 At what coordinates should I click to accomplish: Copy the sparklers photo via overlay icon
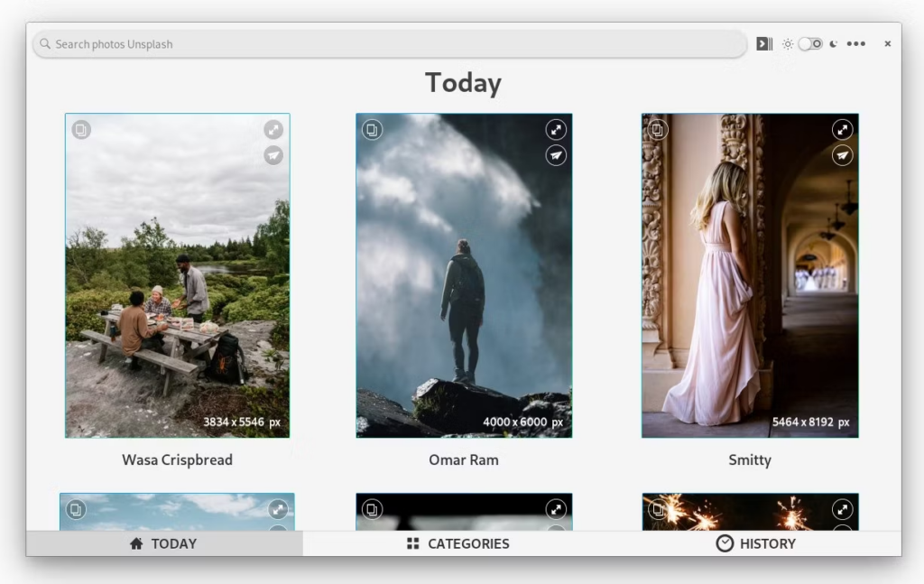(x=658, y=509)
